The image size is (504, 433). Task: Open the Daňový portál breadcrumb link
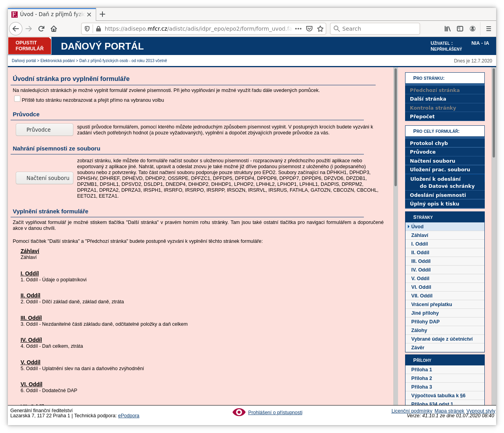[x=24, y=61]
